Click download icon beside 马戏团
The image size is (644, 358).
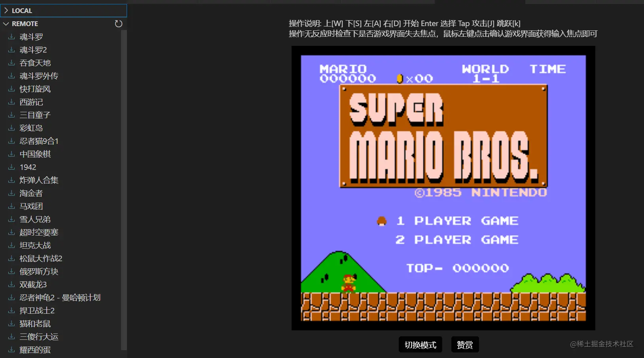pos(11,206)
